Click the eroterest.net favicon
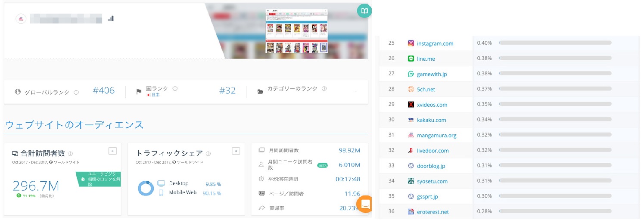This screenshot has width=644, height=220. 411,212
